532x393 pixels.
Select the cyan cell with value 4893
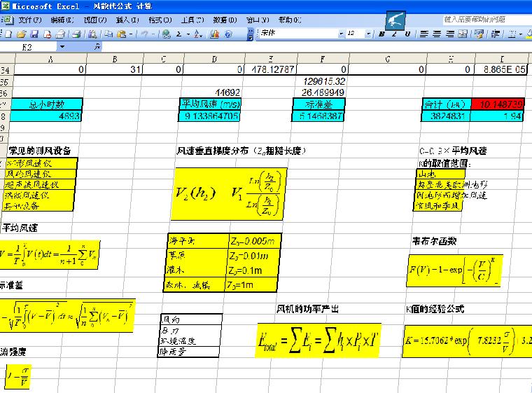click(x=46, y=116)
